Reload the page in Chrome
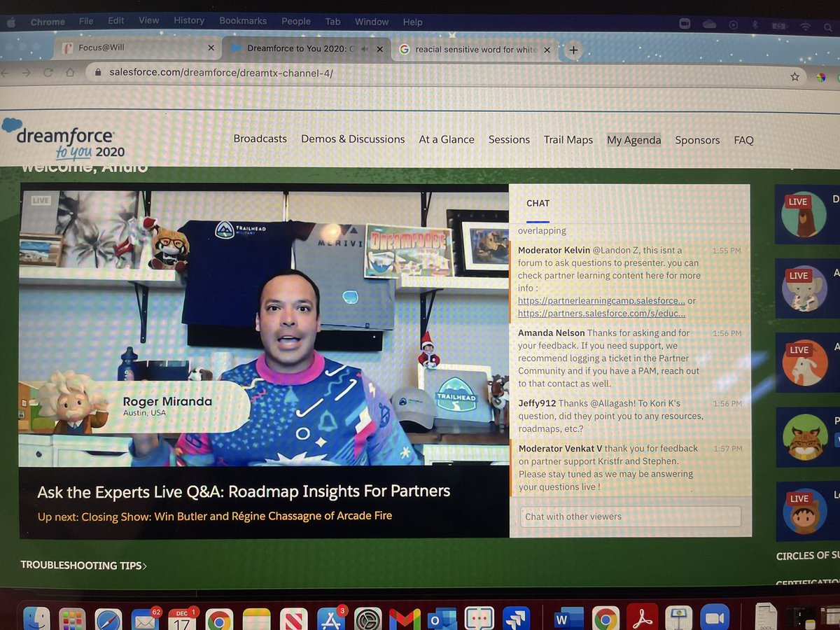This screenshot has width=840, height=630. point(48,72)
